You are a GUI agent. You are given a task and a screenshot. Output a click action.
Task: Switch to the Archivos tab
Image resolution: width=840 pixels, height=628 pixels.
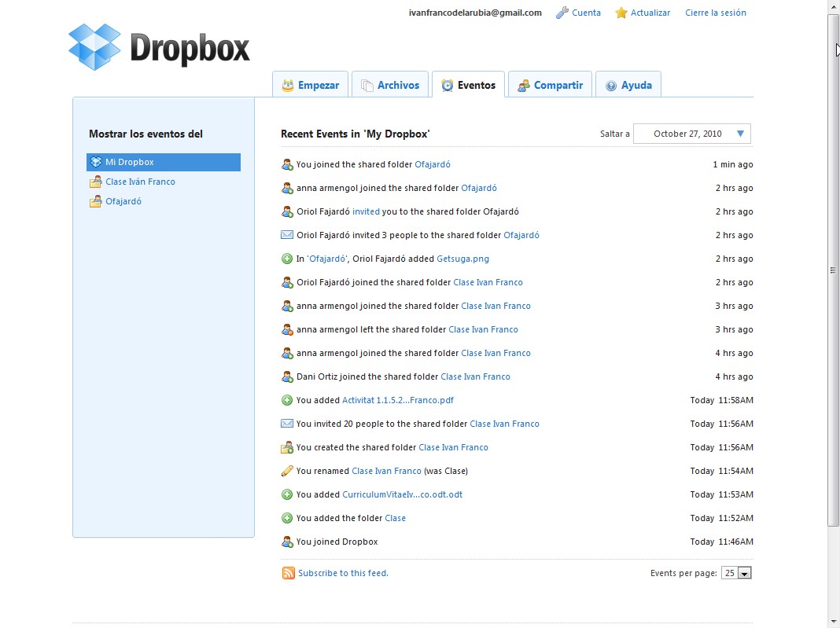[390, 85]
